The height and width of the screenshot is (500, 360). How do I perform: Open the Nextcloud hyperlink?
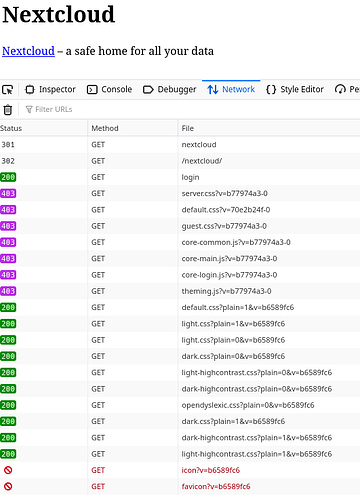[x=28, y=51]
